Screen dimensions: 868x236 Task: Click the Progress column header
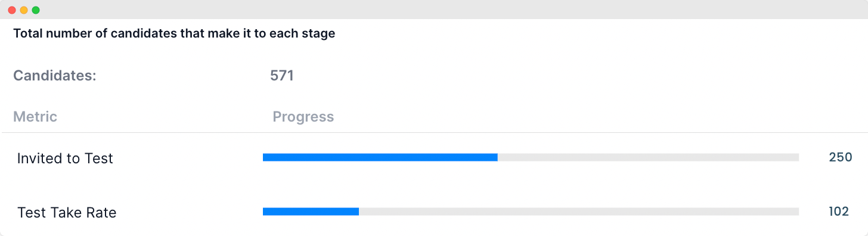click(x=303, y=117)
